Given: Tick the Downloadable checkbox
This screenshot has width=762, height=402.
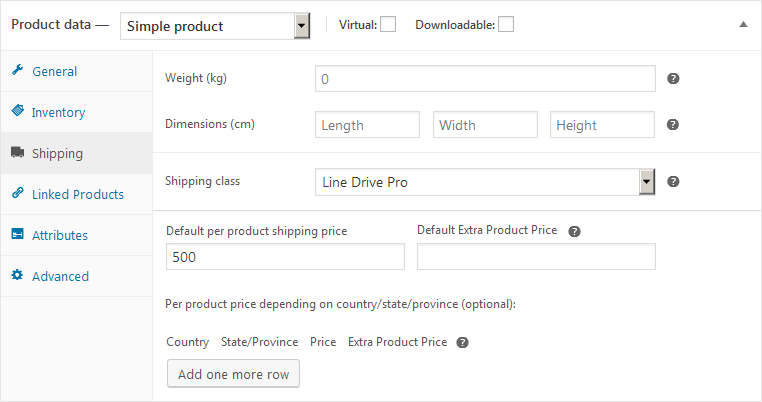Looking at the screenshot, I should pyautogui.click(x=506, y=25).
